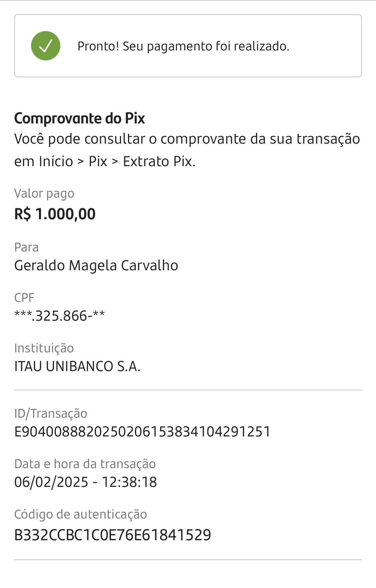Click the payment completed confirmation message
376x588 pixels.
click(183, 46)
